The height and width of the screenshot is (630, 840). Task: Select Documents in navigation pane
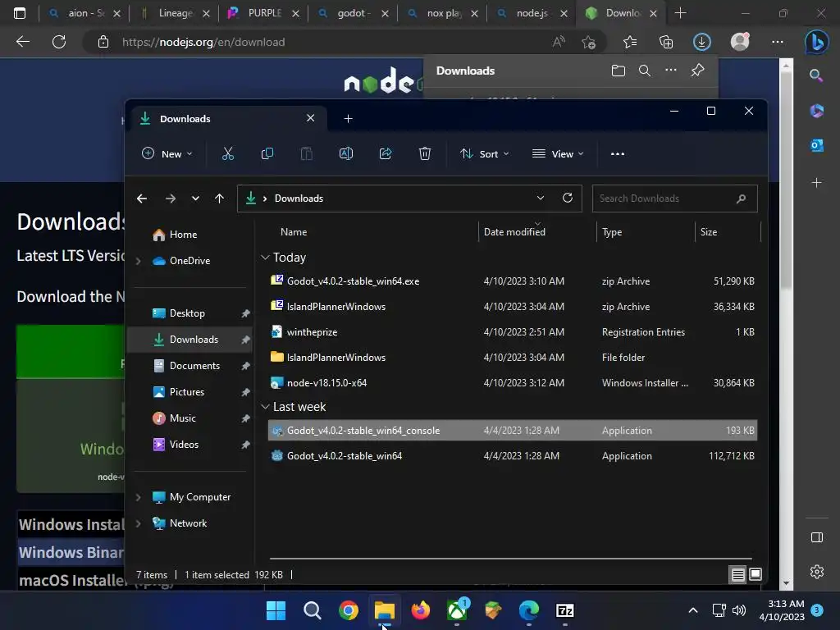pyautogui.click(x=195, y=366)
